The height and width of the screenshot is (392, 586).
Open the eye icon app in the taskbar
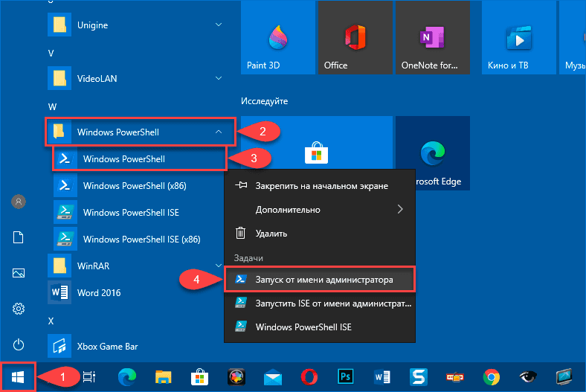click(x=528, y=376)
